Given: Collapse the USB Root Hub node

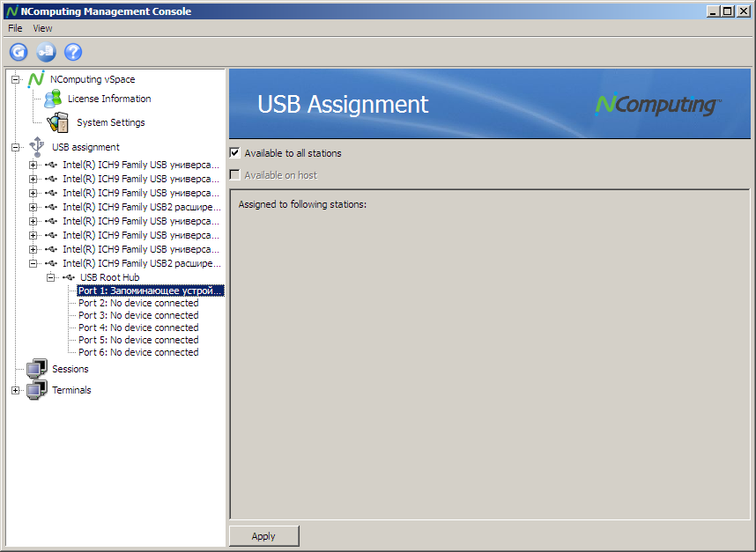Looking at the screenshot, I should (50, 277).
